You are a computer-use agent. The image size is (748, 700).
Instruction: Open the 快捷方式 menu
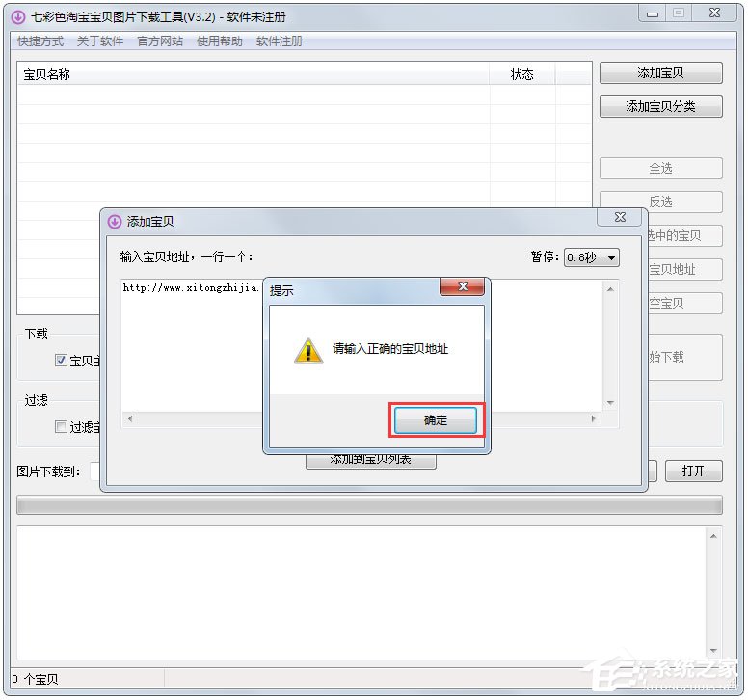(40, 41)
